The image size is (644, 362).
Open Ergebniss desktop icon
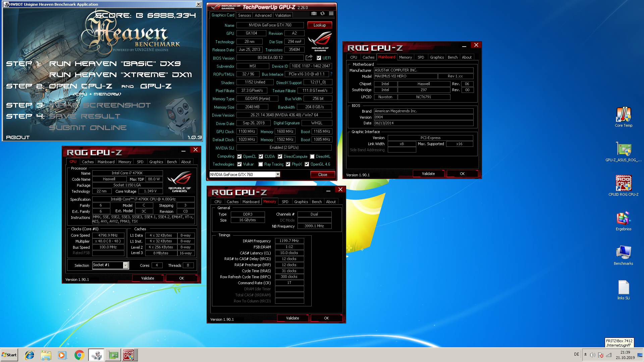(624, 221)
